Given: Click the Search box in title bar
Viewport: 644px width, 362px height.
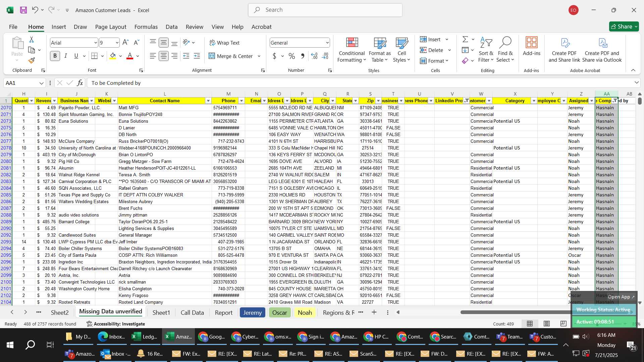Looking at the screenshot, I should [x=325, y=10].
